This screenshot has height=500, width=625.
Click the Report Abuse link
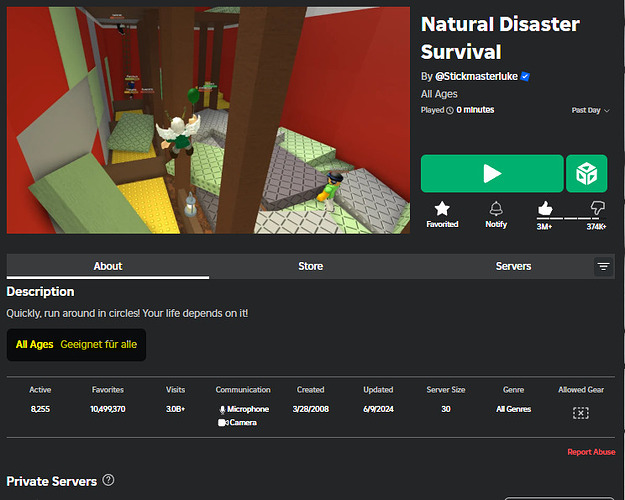[591, 452]
